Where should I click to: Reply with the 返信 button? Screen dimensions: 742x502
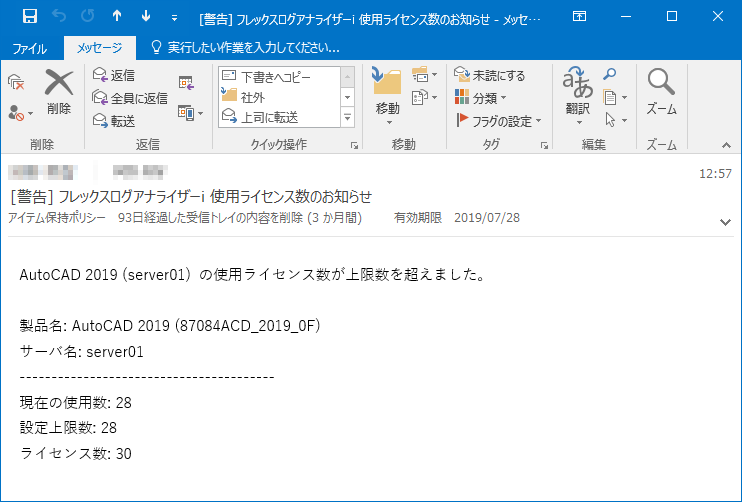(114, 75)
